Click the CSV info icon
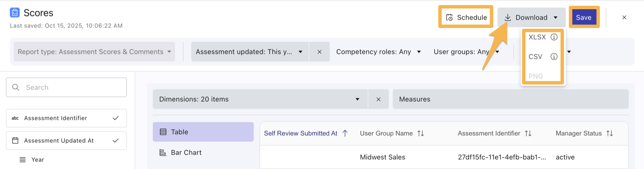644x169 pixels. click(x=554, y=57)
